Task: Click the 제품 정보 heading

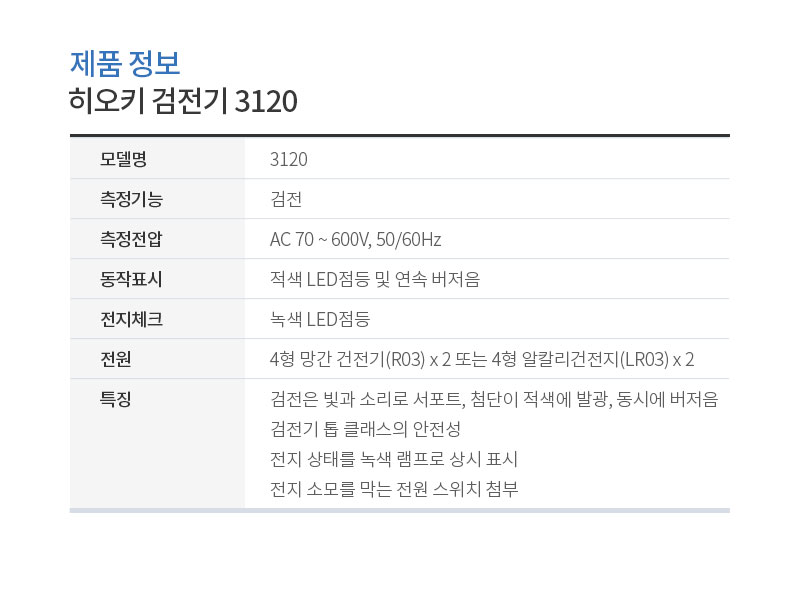Action: coord(125,64)
